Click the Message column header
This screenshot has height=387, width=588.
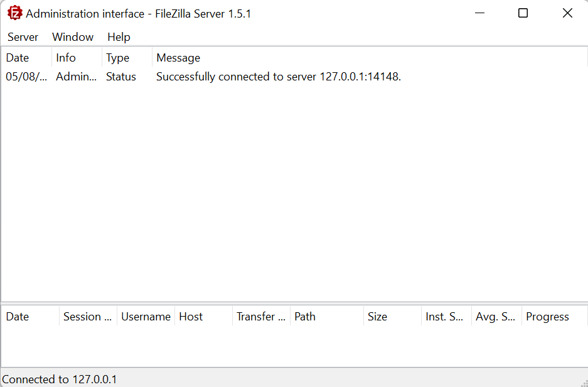point(370,58)
